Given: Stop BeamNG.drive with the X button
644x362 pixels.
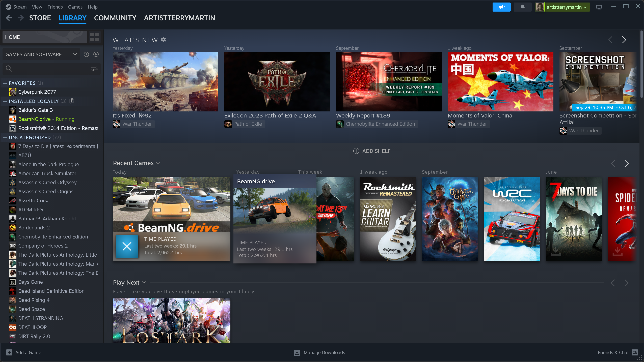Looking at the screenshot, I should coord(127,246).
